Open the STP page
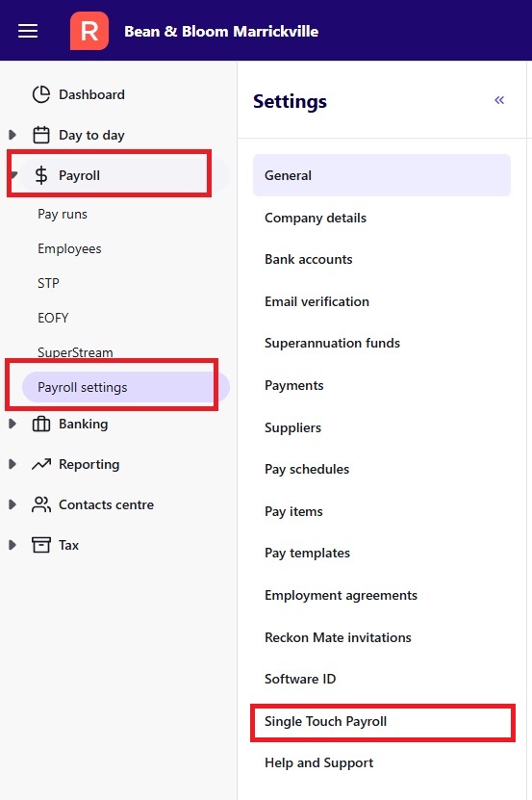The width and height of the screenshot is (532, 800). 48,283
